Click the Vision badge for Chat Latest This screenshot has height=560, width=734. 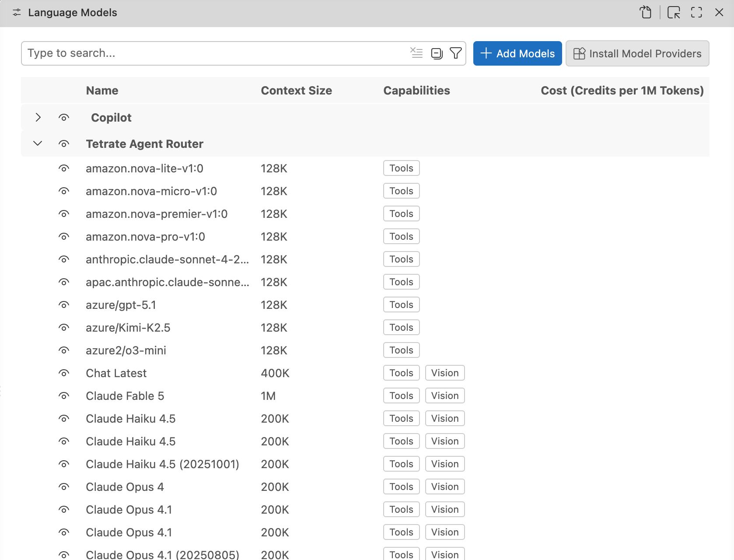(x=445, y=373)
